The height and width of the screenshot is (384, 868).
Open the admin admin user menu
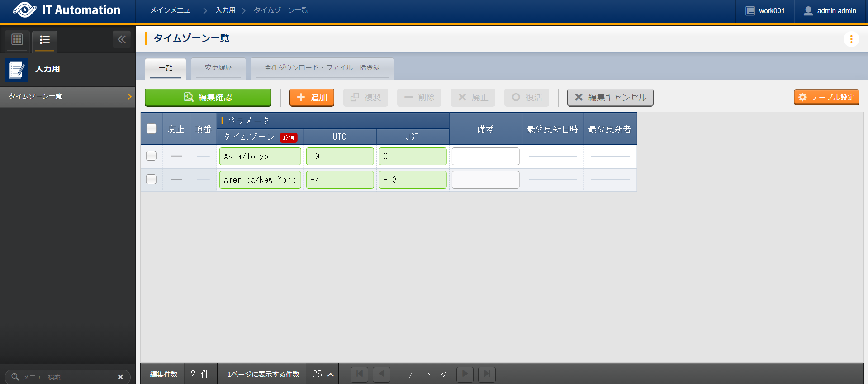coord(830,11)
